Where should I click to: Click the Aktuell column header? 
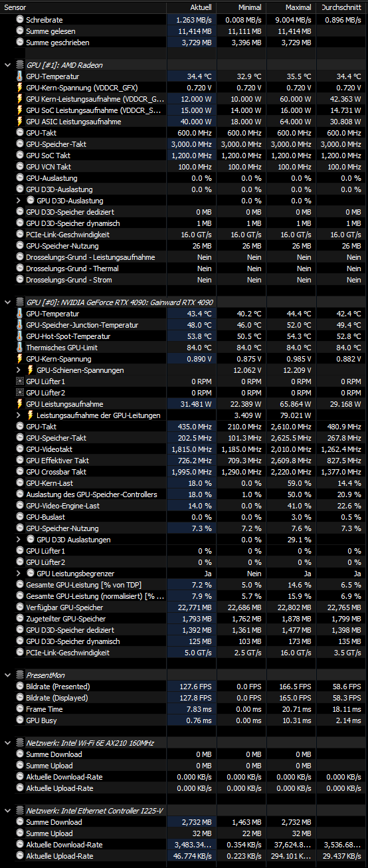[x=192, y=7]
